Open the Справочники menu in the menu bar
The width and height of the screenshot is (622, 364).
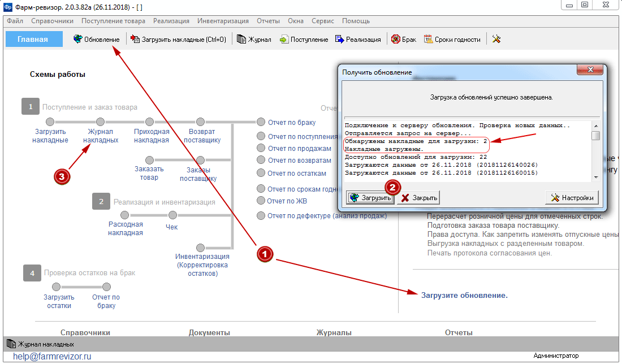pyautogui.click(x=53, y=21)
